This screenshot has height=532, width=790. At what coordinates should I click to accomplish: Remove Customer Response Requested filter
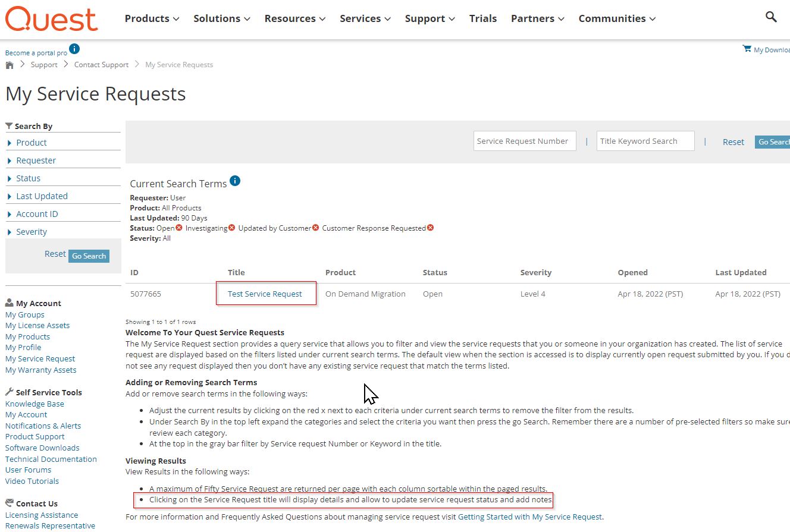point(430,228)
